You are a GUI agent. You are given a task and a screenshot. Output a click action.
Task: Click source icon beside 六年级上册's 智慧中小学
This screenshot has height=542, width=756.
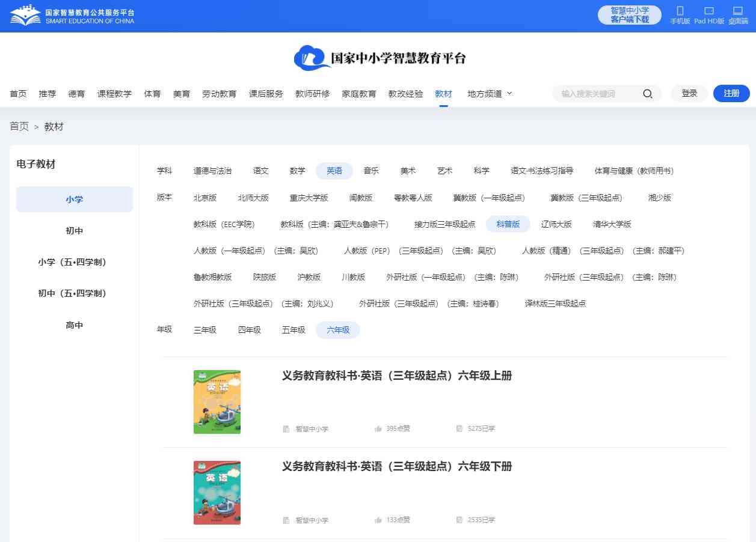coord(286,429)
